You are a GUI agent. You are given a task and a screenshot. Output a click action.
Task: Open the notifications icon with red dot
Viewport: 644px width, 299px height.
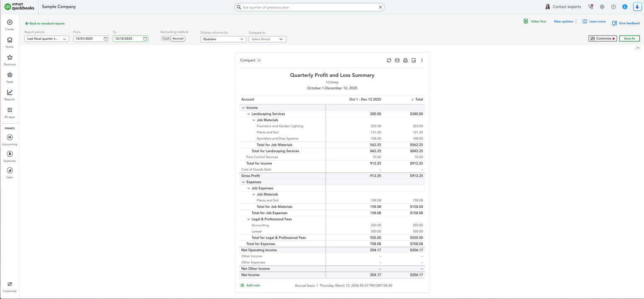[x=591, y=7]
